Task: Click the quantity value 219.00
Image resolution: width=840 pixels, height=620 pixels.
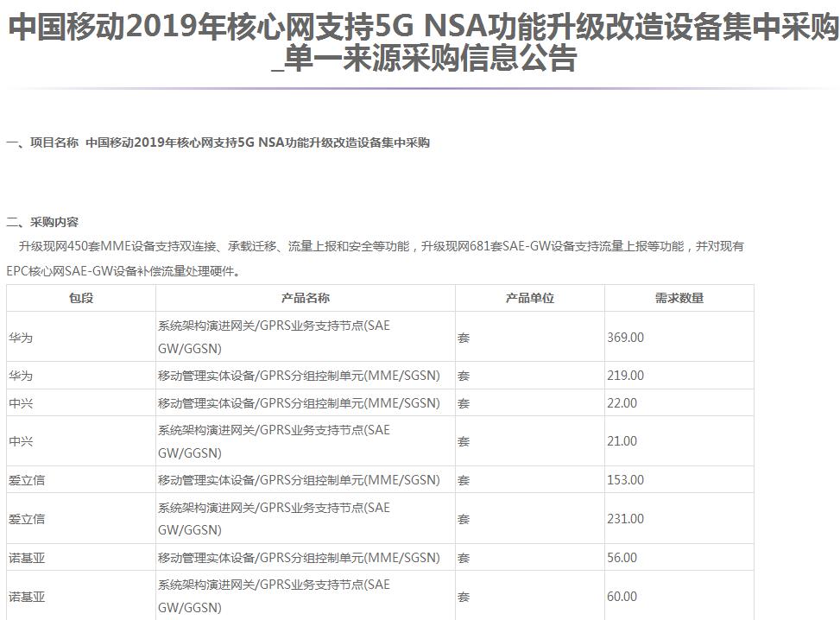Action: coord(625,376)
